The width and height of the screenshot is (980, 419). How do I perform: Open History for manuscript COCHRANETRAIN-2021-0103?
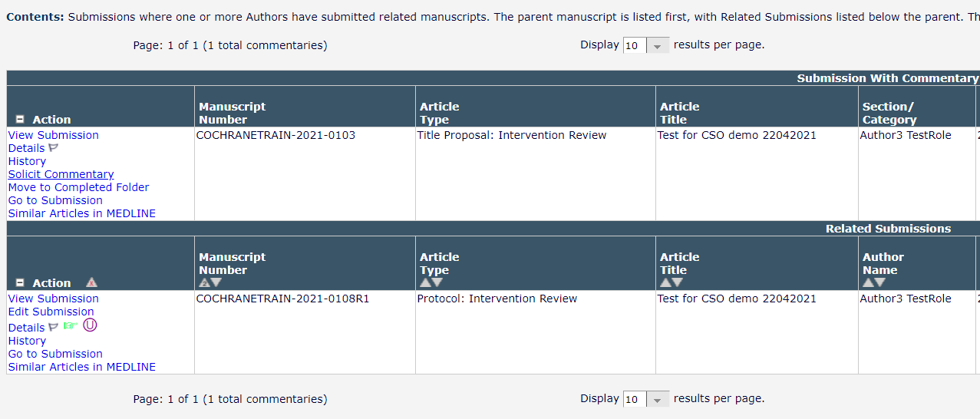27,161
